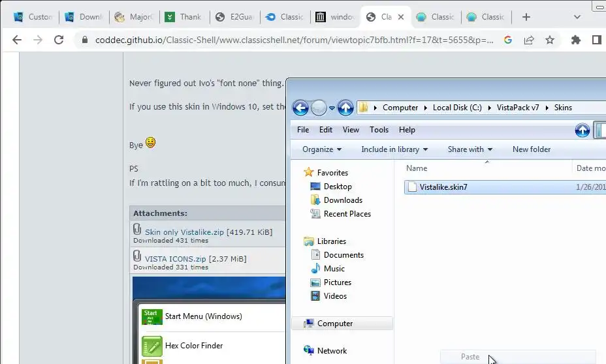Open the tab search chevron

577,17
